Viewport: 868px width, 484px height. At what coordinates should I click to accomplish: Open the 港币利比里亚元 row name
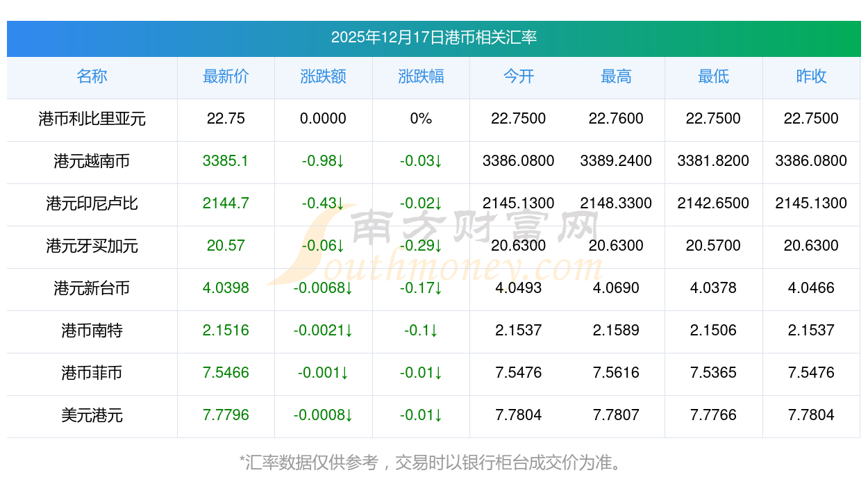(x=92, y=119)
